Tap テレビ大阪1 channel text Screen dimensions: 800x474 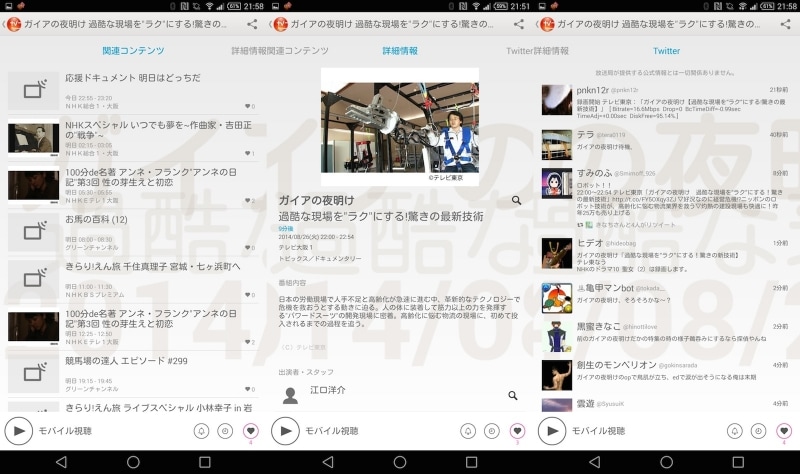pos(295,247)
